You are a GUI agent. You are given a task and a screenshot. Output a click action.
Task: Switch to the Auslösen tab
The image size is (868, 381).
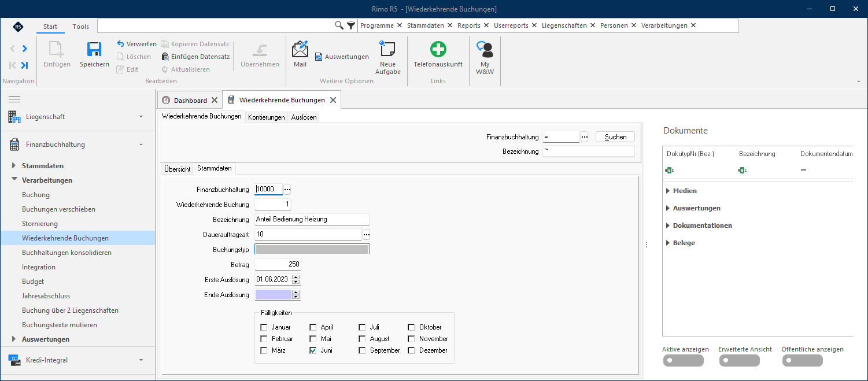tap(304, 117)
